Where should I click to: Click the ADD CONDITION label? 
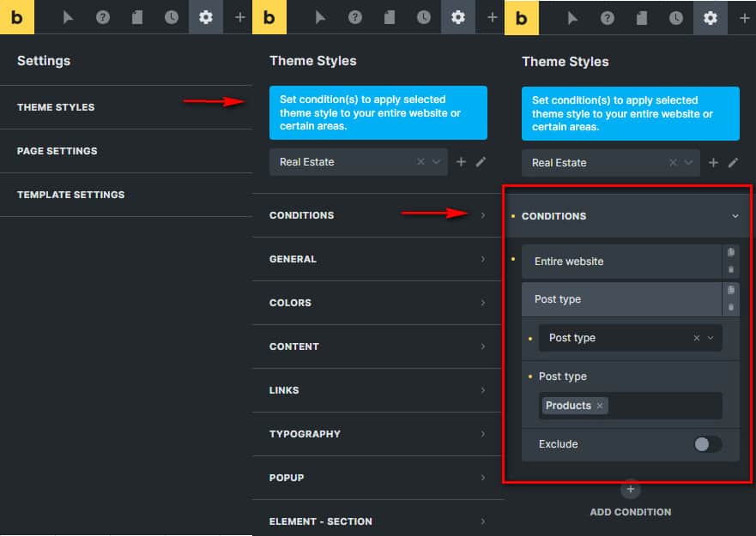[x=630, y=512]
